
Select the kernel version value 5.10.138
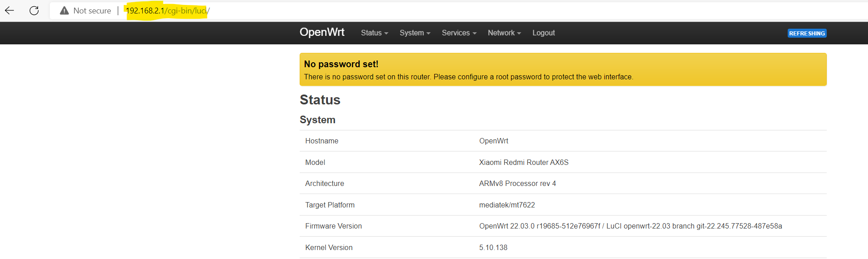(493, 247)
